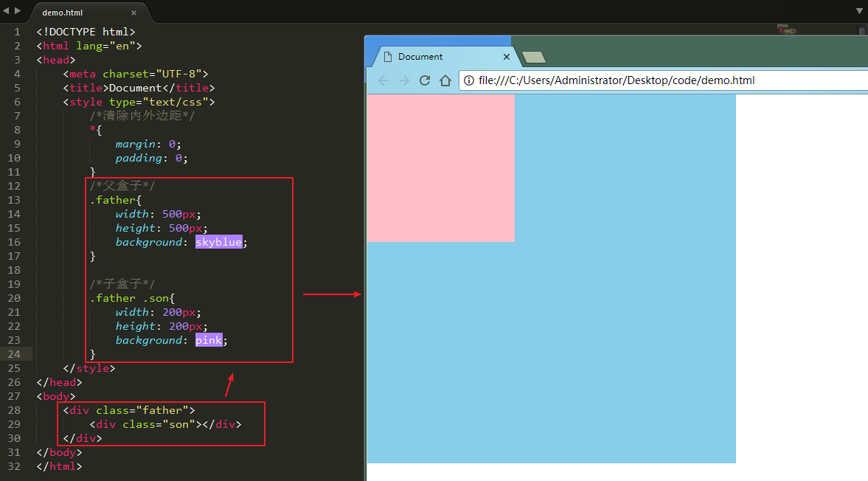868x481 pixels.
Task: Click the <!DOCTYPE html> line
Action: 86,32
